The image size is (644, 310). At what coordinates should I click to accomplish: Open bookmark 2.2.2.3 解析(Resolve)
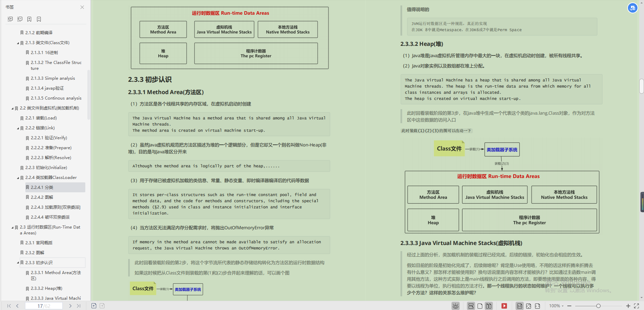point(51,158)
